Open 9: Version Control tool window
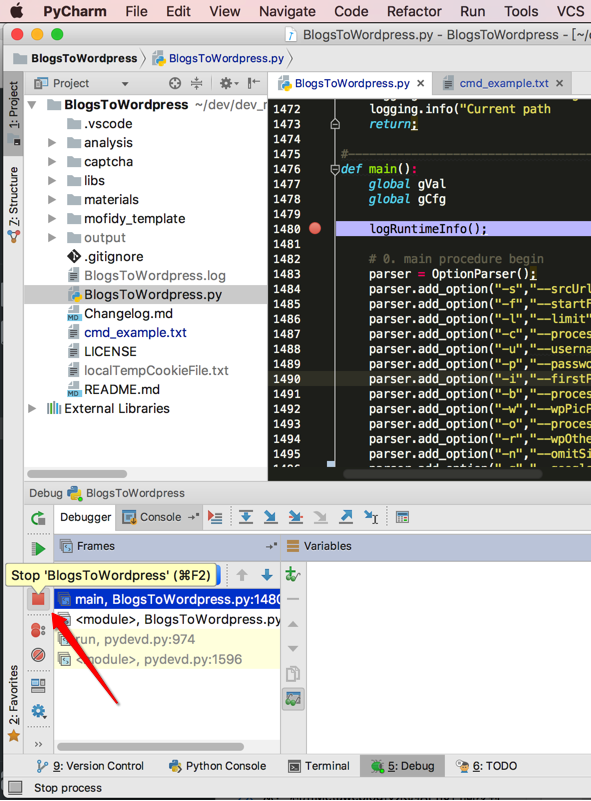The width and height of the screenshot is (591, 801). [90, 766]
